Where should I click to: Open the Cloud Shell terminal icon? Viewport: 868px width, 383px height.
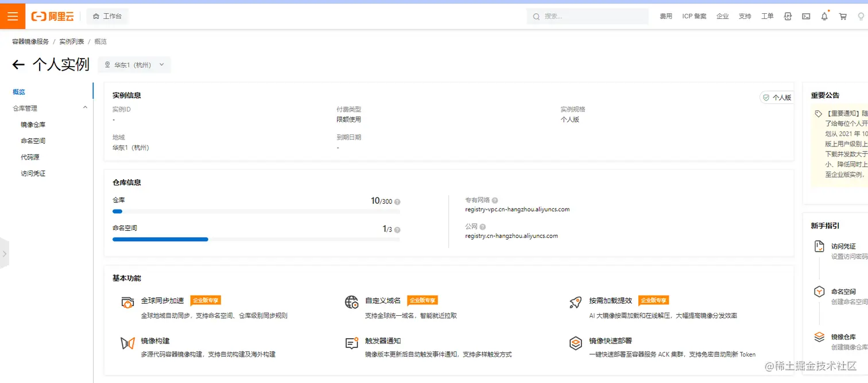[806, 16]
